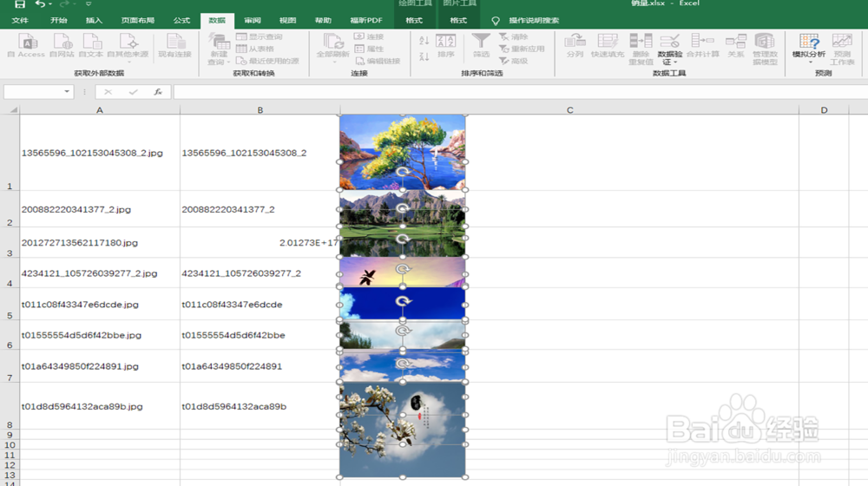Click the 自网站 import icon
The height and width of the screenshot is (486, 868).
pos(62,42)
